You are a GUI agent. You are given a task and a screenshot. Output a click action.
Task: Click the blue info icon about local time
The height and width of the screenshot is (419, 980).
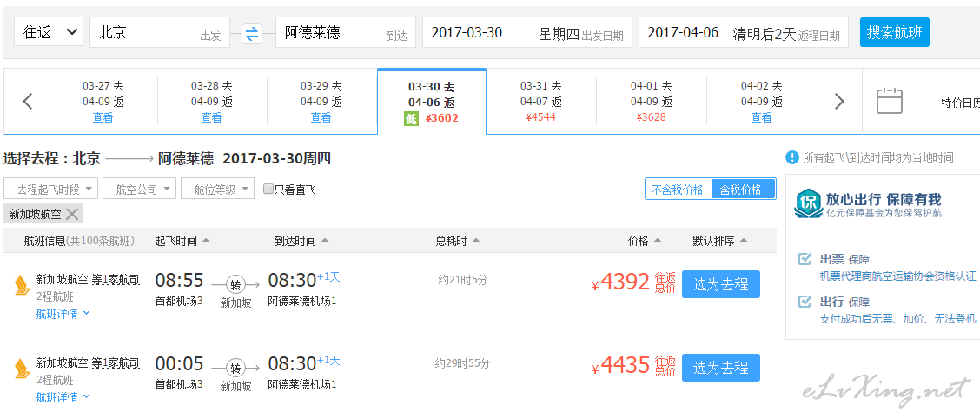tap(792, 157)
